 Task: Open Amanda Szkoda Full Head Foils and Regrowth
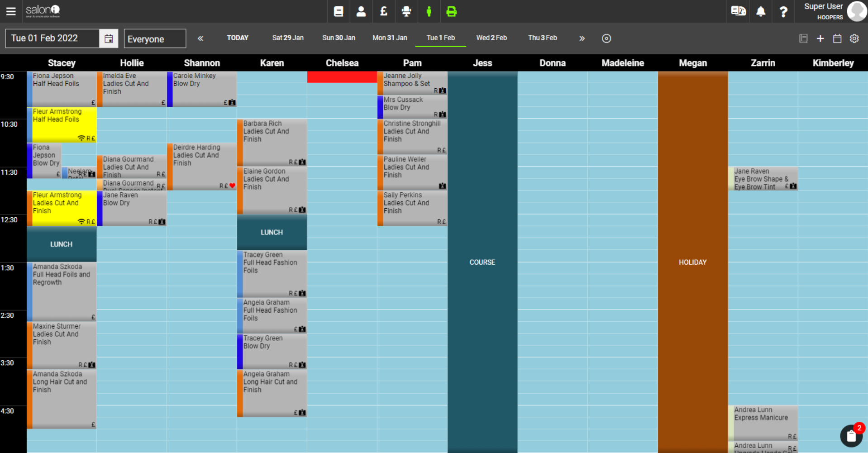coord(62,292)
